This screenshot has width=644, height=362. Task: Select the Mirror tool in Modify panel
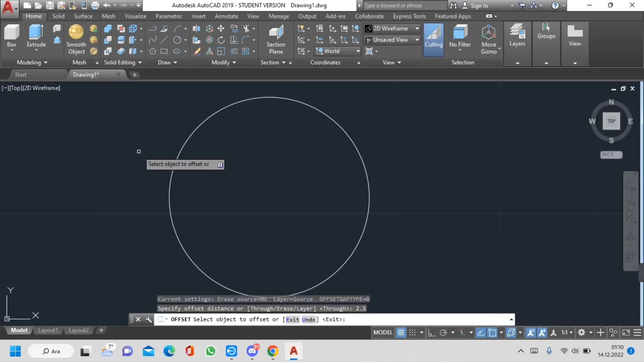(x=196, y=29)
